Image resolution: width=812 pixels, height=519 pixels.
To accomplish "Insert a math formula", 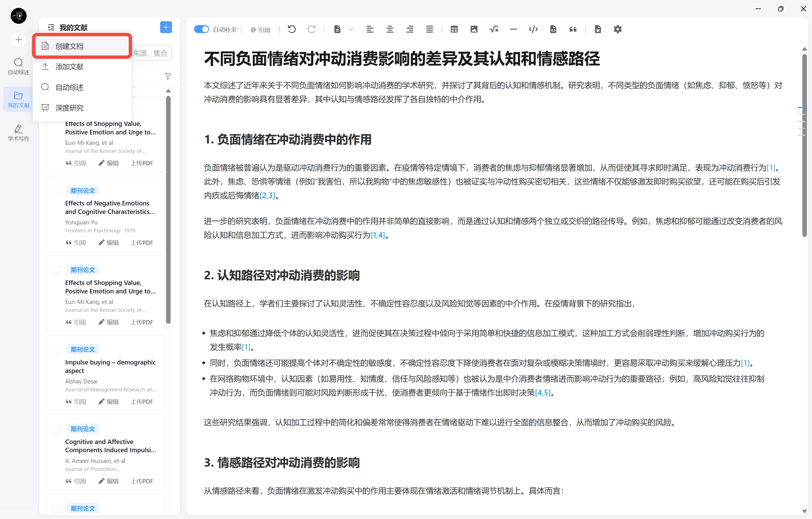I will (494, 29).
